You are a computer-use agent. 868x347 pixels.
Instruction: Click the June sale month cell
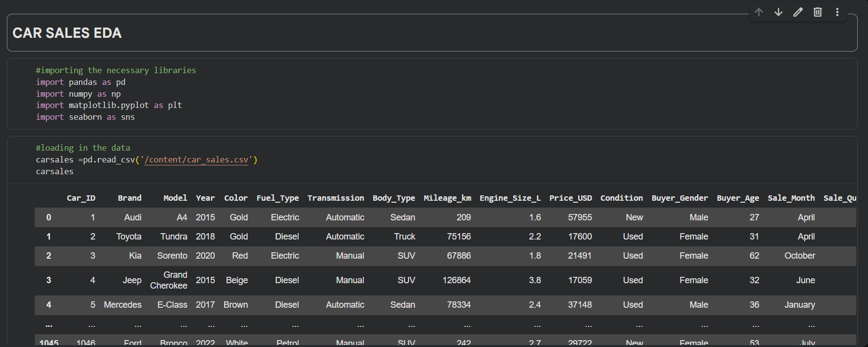[805, 280]
